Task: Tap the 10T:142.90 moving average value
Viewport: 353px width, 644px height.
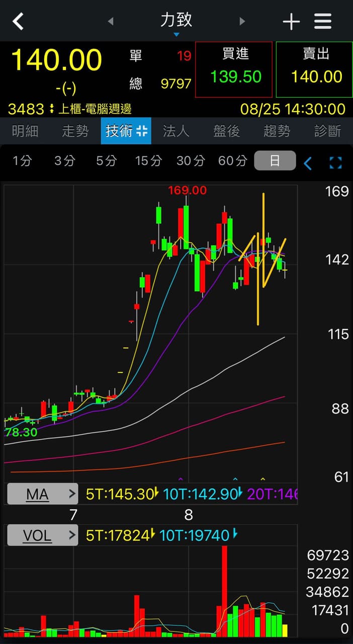Action: pyautogui.click(x=203, y=494)
